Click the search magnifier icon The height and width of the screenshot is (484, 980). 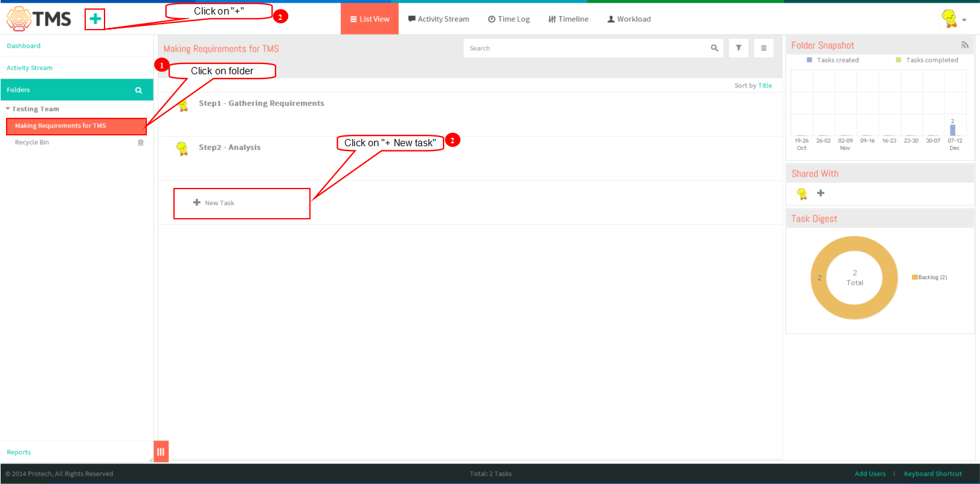tap(714, 48)
